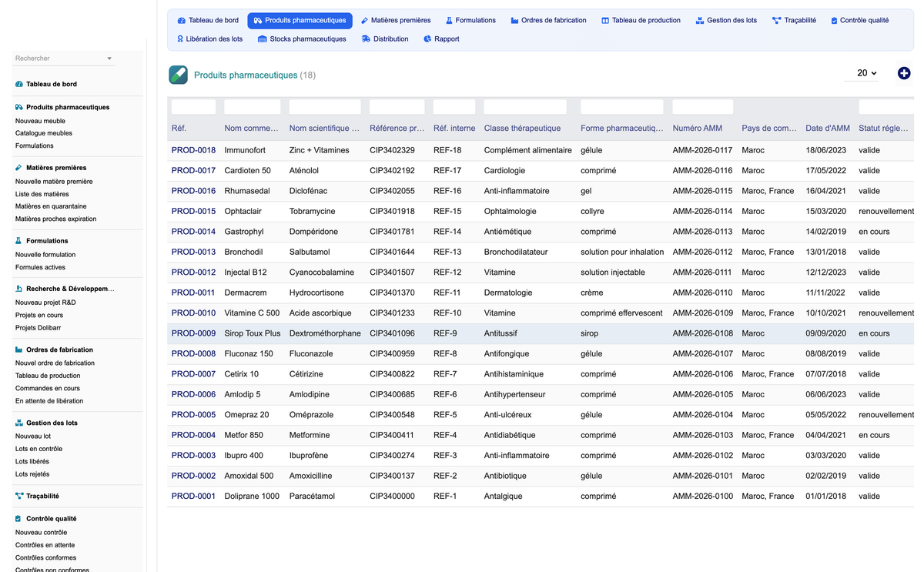Click sidebar Formulations flask icon
Image resolution: width=924 pixels, height=572 pixels.
coord(19,241)
